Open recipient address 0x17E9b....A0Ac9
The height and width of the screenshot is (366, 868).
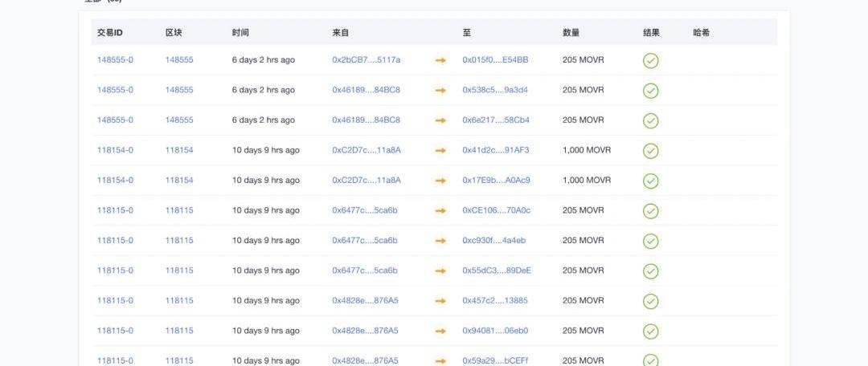496,181
